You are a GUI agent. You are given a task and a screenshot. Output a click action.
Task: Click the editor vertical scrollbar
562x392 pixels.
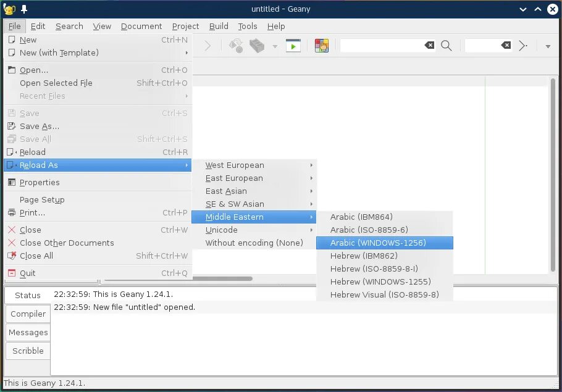click(553, 175)
